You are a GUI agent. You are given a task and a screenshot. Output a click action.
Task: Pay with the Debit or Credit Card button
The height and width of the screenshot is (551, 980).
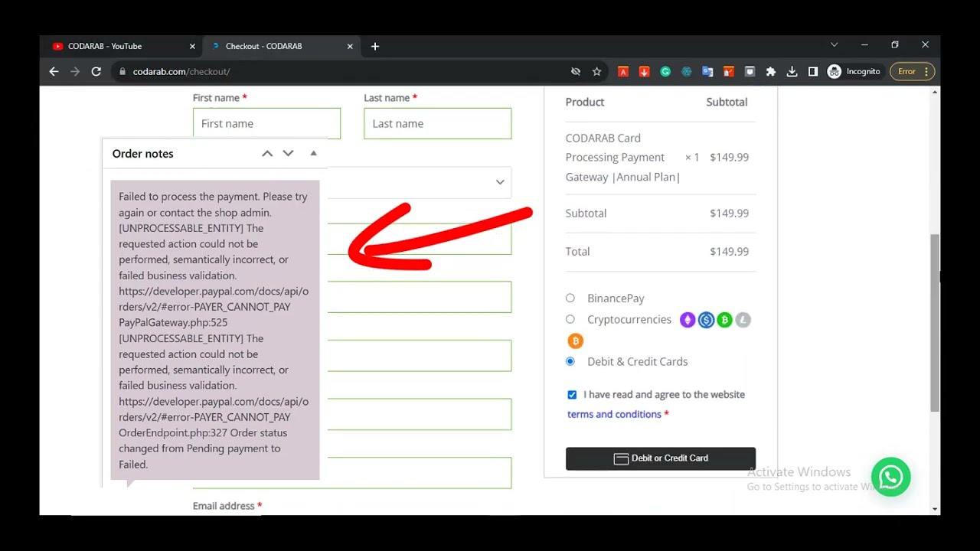tap(661, 458)
